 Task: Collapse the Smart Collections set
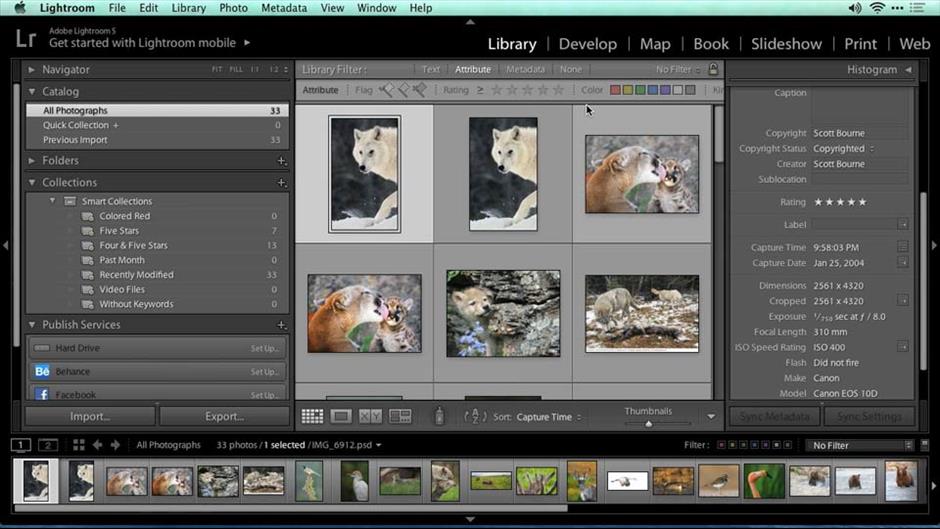tap(53, 201)
